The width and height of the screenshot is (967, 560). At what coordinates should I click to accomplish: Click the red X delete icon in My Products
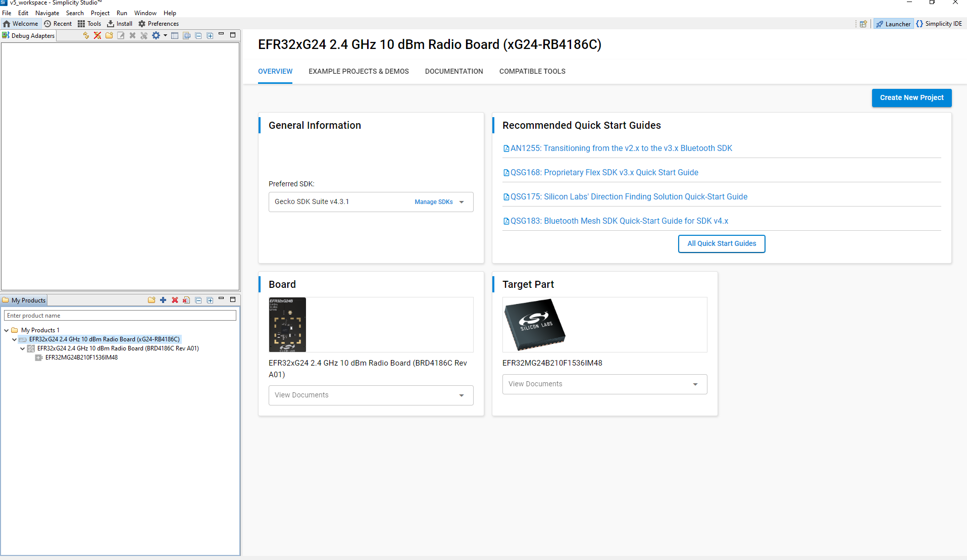(175, 300)
